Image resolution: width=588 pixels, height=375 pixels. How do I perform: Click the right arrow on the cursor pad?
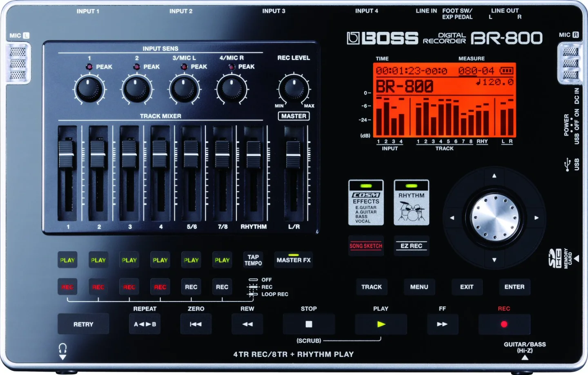[x=537, y=218]
